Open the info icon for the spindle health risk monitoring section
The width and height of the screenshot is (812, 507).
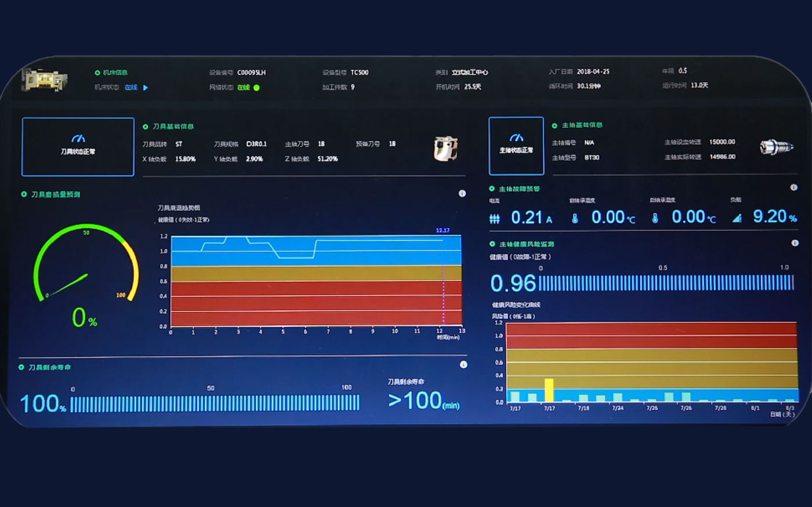click(795, 243)
